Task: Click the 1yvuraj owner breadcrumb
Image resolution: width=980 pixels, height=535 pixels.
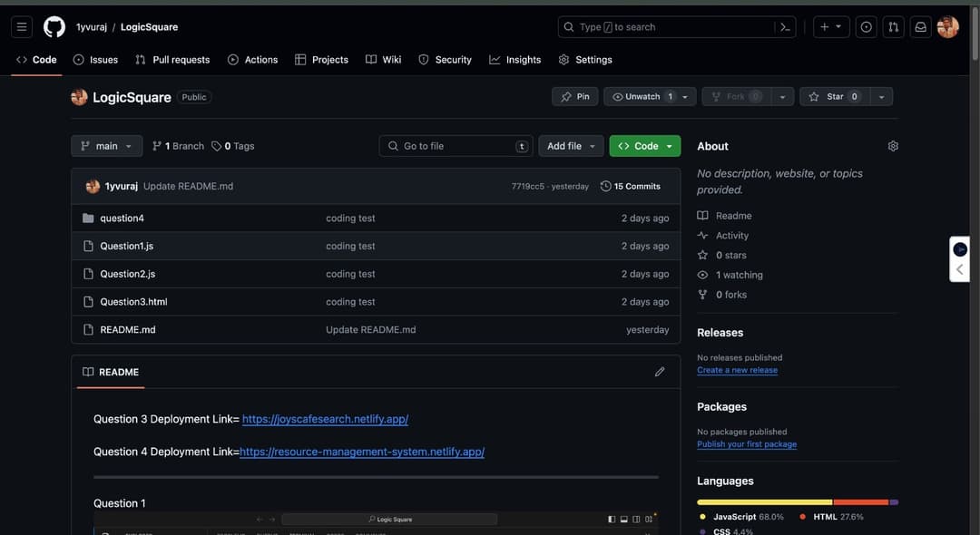Action: (x=92, y=27)
